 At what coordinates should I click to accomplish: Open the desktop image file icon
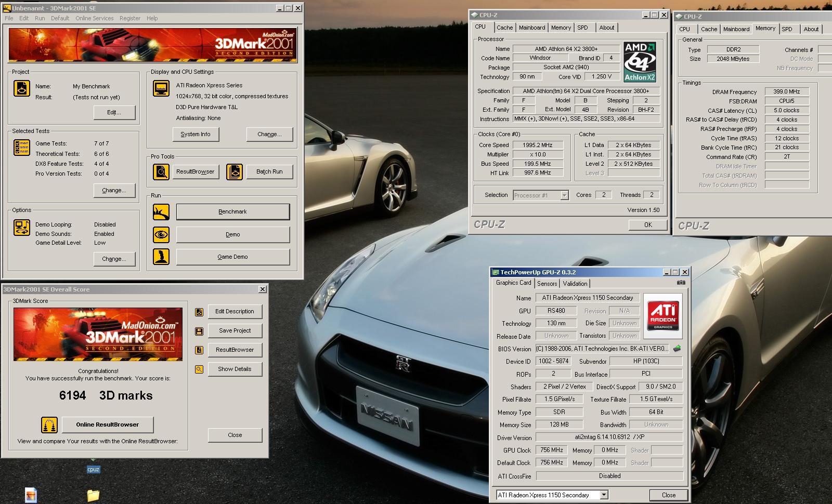[x=31, y=495]
